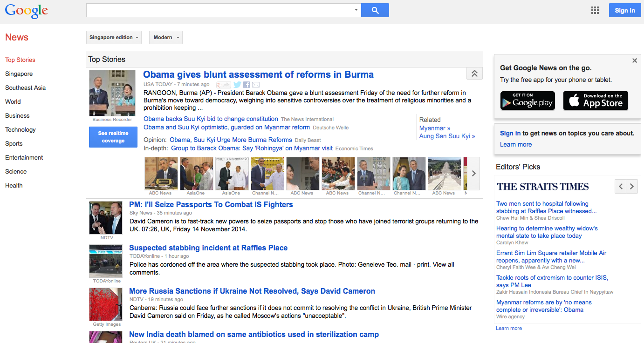
Task: Share the story on Google+ icon
Action: pos(224,85)
